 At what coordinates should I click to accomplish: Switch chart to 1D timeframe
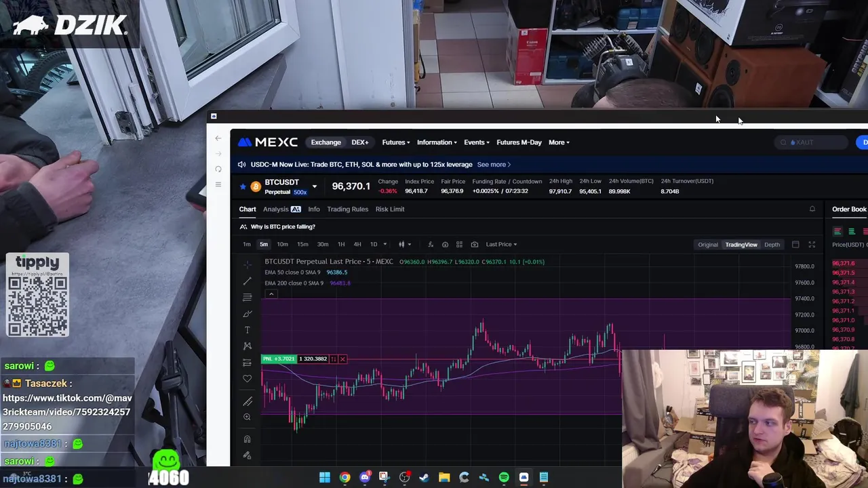pos(373,244)
